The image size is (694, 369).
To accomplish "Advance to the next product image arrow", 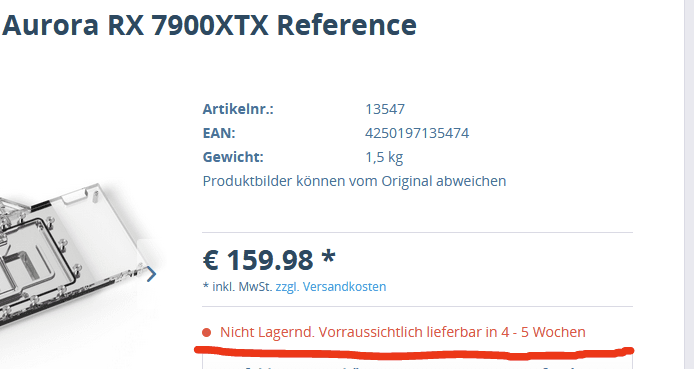I will [x=151, y=274].
